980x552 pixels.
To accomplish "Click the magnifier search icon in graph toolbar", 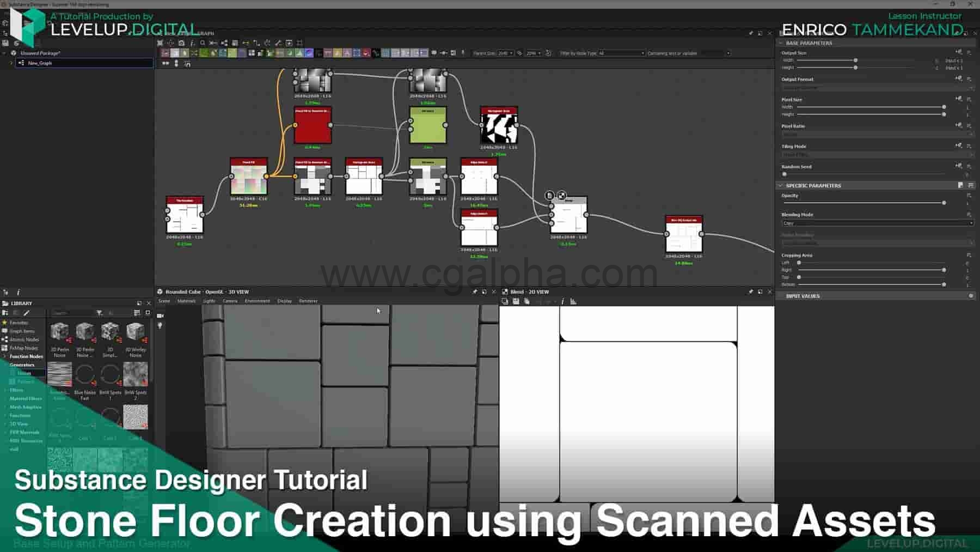I will pos(203,43).
